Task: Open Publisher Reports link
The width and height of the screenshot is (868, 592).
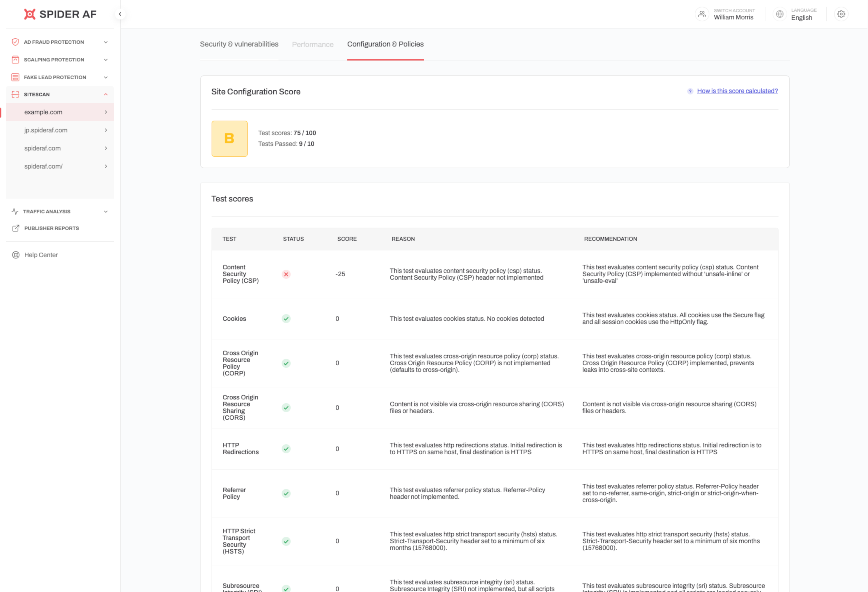Action: [x=52, y=228]
